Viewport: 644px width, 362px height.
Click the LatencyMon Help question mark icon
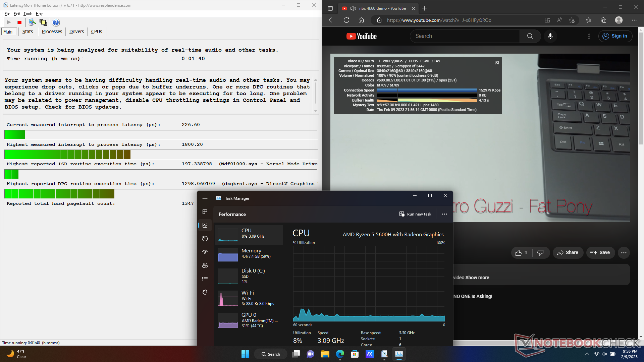[x=56, y=22]
